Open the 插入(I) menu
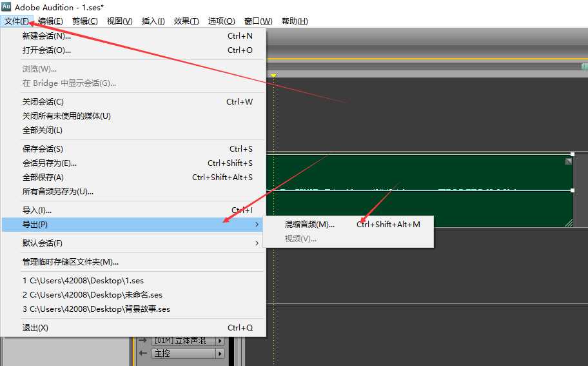Viewport: 588px width, 366px height. 153,21
